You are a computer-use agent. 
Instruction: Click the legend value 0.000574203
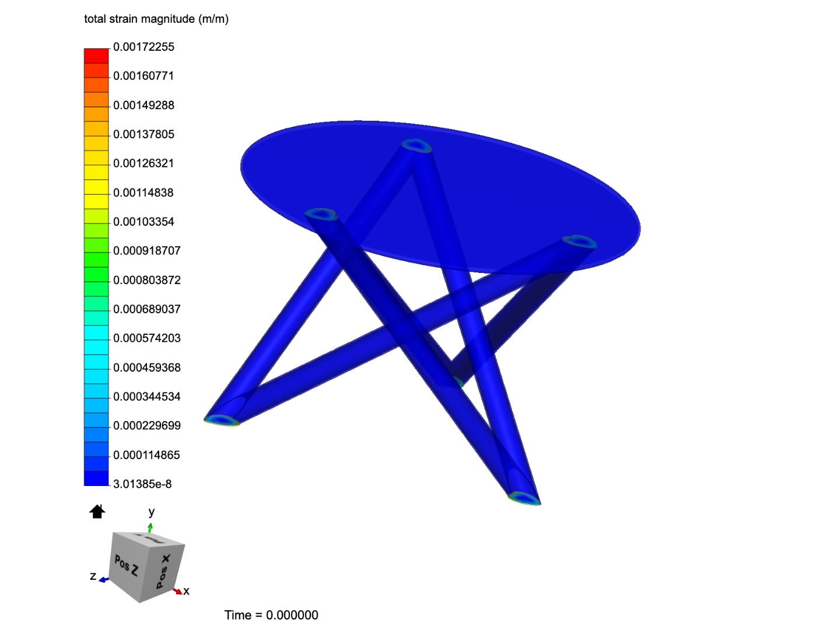click(x=147, y=338)
